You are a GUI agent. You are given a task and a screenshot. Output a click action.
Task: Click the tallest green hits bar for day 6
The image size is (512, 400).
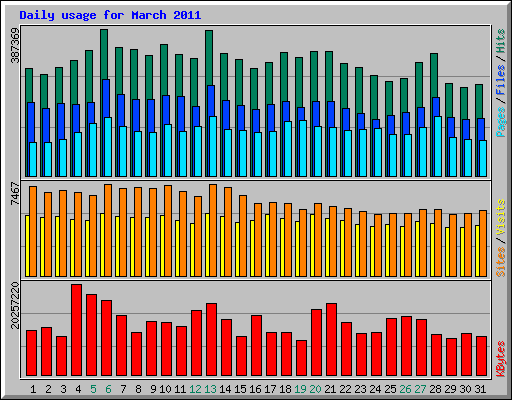(104, 53)
